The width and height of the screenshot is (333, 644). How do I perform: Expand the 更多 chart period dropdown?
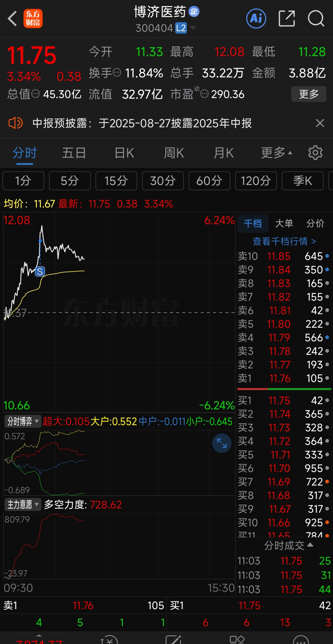[x=276, y=153]
